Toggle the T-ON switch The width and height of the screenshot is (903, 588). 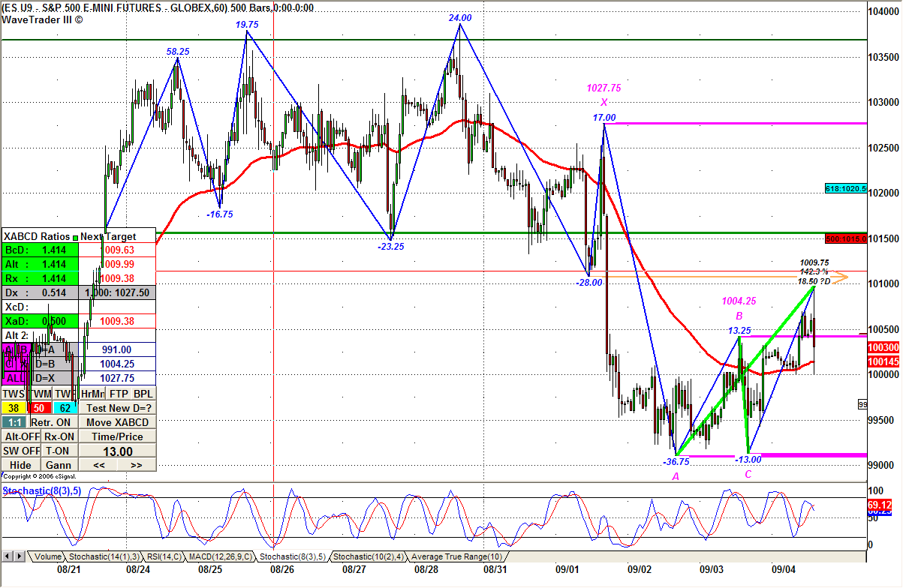pos(59,451)
